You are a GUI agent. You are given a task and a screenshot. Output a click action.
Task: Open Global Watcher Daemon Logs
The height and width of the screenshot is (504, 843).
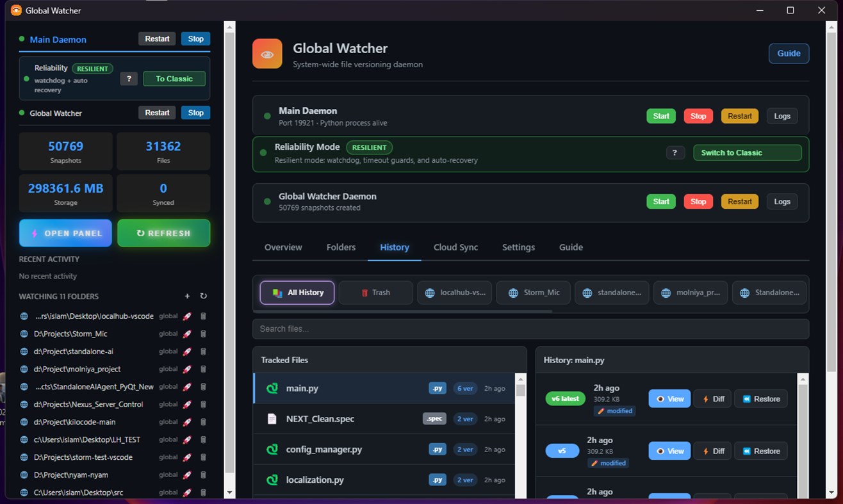[x=782, y=202]
